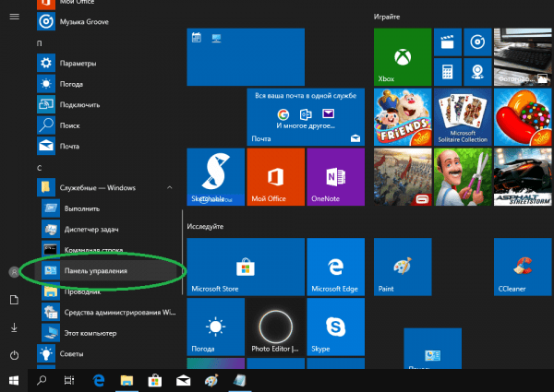Launch Edge from the taskbar

point(99,380)
